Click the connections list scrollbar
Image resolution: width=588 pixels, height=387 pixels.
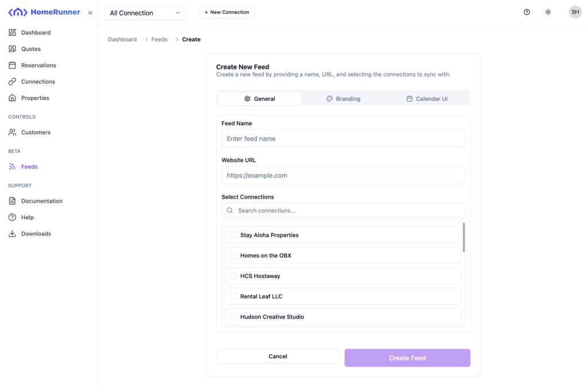click(x=463, y=237)
